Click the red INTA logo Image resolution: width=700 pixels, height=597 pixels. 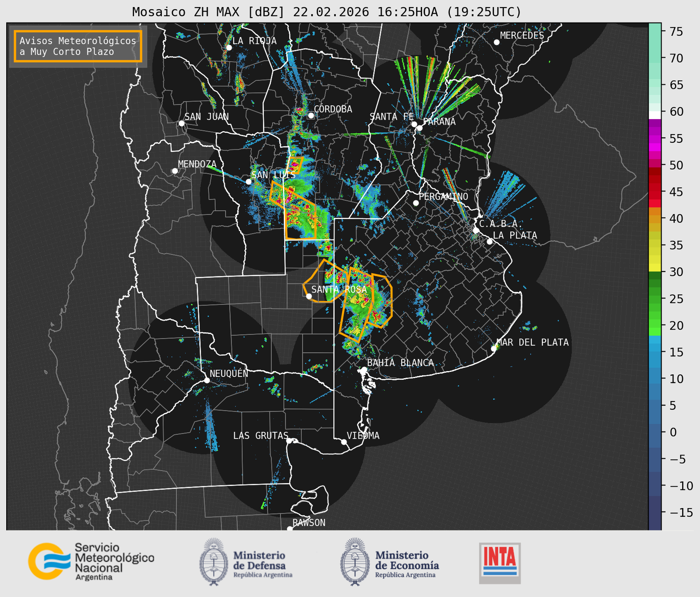(500, 563)
